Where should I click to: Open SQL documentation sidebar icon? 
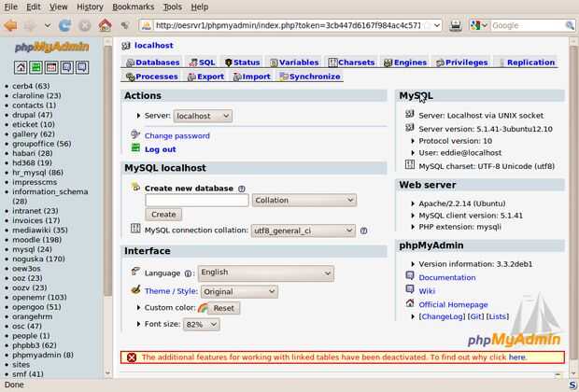[82, 67]
